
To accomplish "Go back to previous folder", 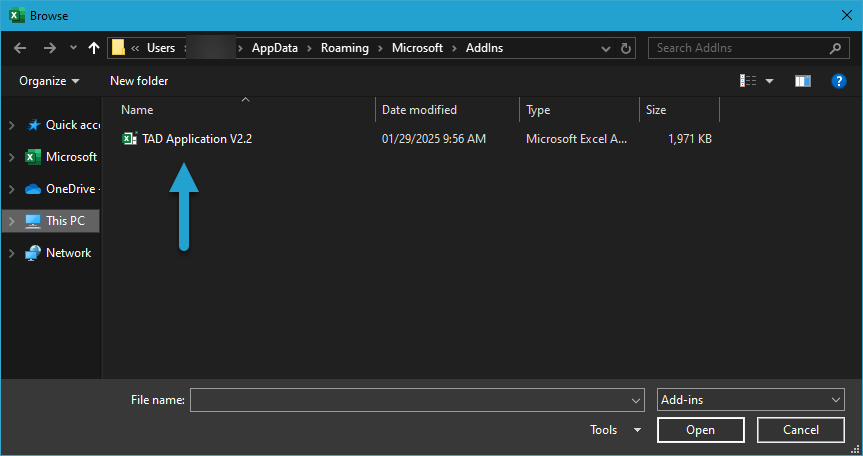I will pyautogui.click(x=20, y=48).
